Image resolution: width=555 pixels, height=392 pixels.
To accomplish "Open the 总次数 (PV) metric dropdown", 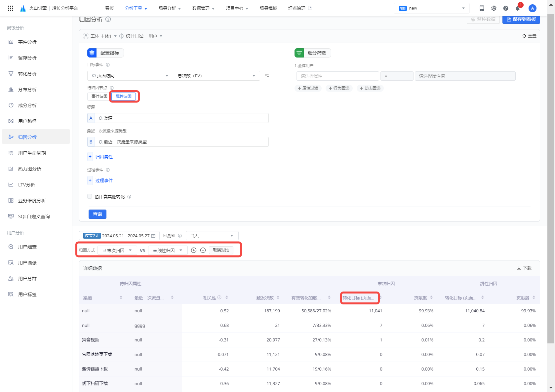I will (x=217, y=76).
